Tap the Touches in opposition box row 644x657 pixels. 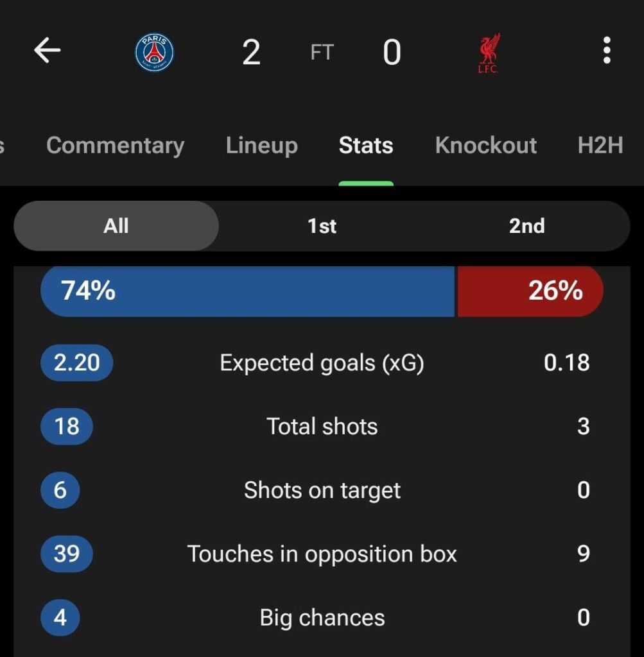tap(322, 554)
